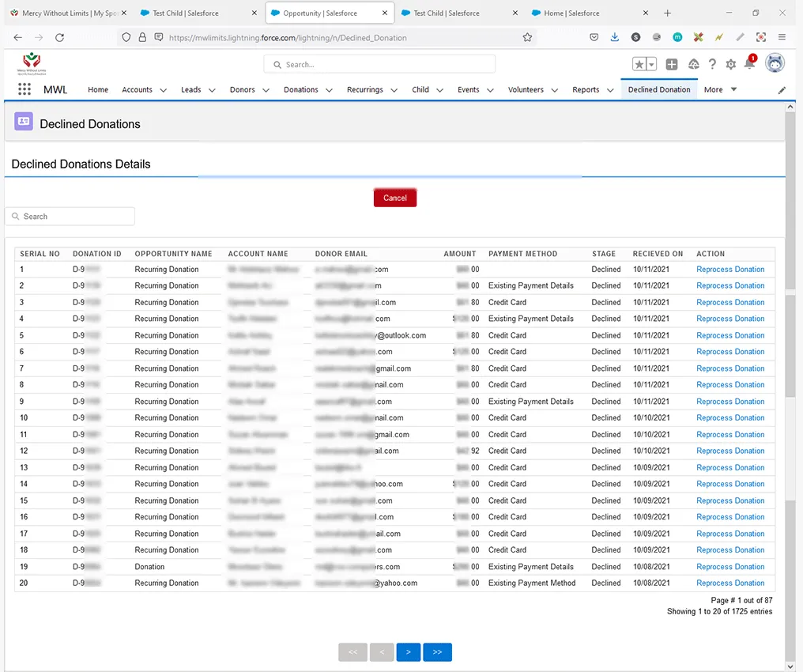This screenshot has width=803, height=672.
Task: Bookmark this page with star icon
Action: (x=527, y=37)
